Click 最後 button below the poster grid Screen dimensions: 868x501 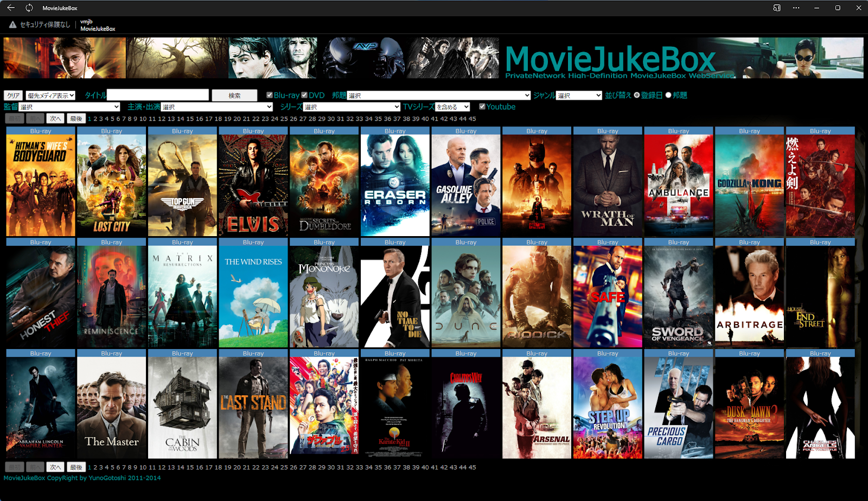(76, 467)
